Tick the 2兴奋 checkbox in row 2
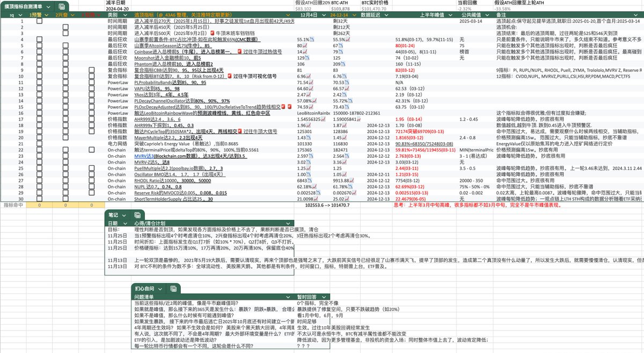The height and width of the screenshot is (353, 644). point(64,27)
